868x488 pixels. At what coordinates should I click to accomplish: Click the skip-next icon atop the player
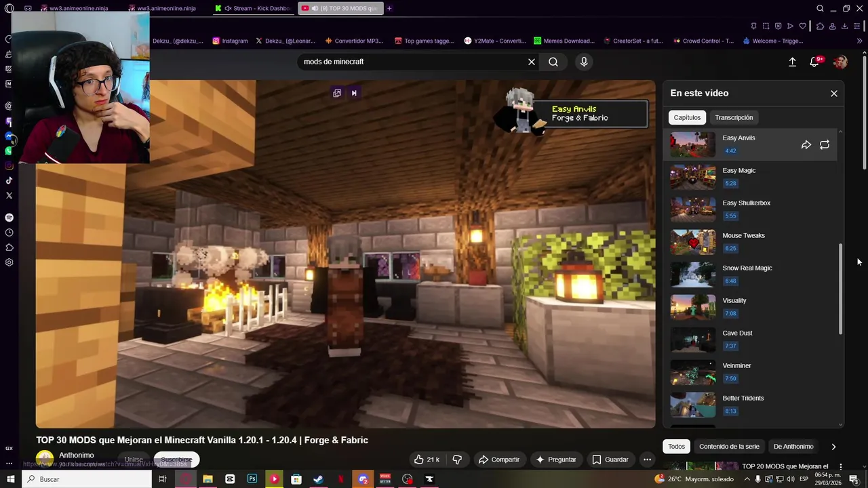(354, 93)
